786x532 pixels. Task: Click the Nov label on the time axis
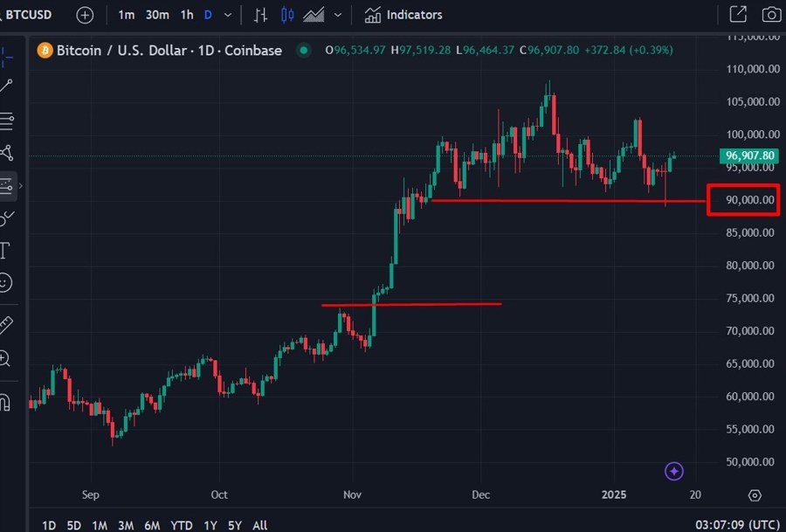(x=353, y=495)
